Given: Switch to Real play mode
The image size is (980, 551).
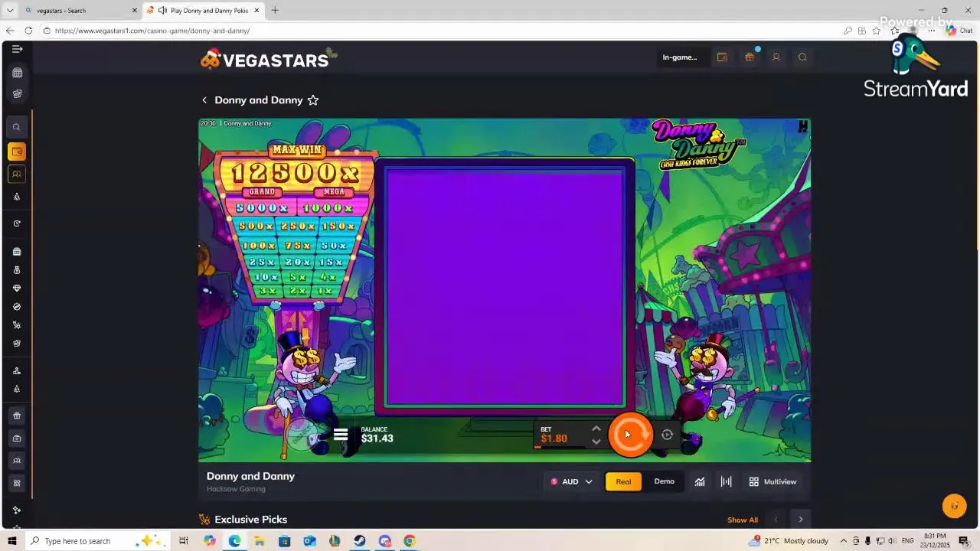Looking at the screenshot, I should (x=623, y=481).
